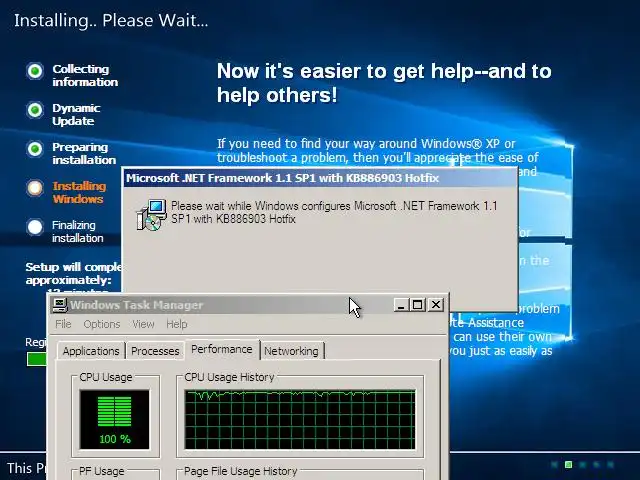Close the Windows Task Manager window
Viewport: 640px width, 480px height.
point(436,305)
